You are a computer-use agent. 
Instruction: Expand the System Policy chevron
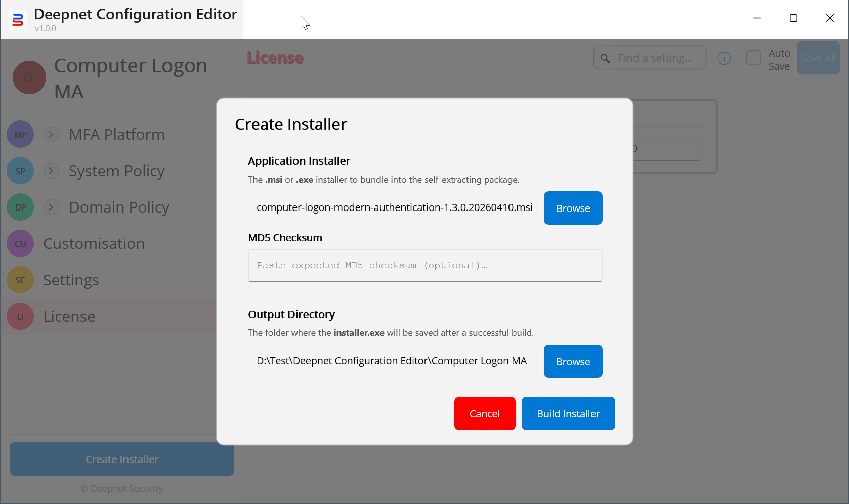coord(51,171)
